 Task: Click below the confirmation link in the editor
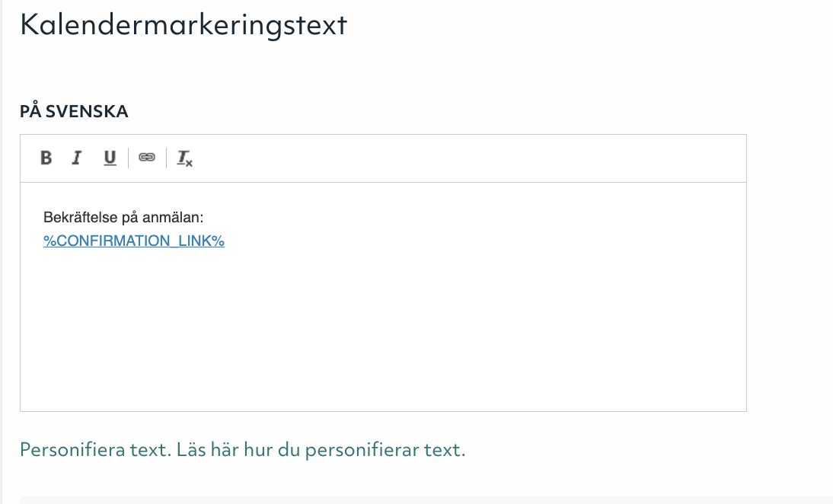coord(305,320)
